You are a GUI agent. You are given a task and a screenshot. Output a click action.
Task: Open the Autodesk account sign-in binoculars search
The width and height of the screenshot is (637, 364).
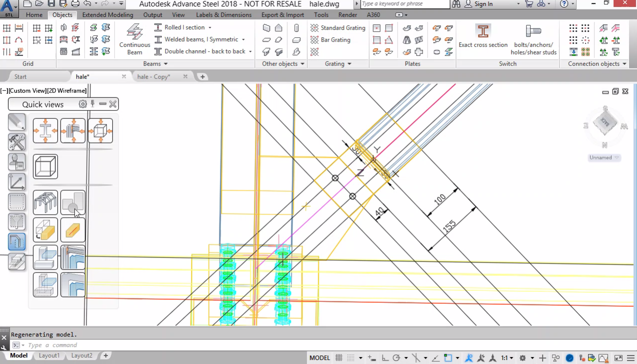456,4
